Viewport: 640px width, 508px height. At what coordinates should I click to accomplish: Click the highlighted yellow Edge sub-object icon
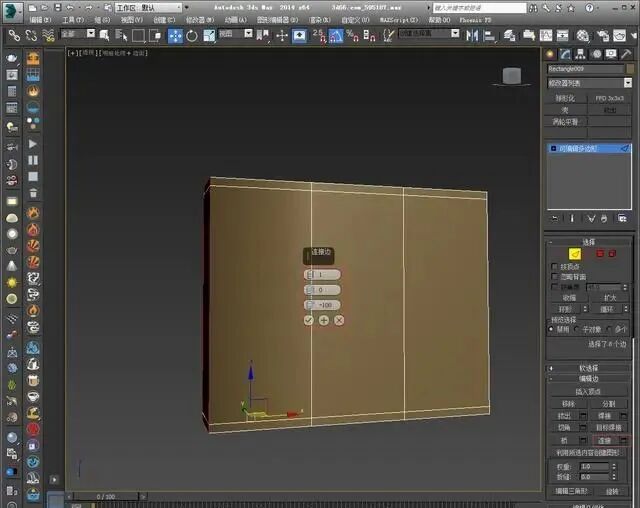575,254
